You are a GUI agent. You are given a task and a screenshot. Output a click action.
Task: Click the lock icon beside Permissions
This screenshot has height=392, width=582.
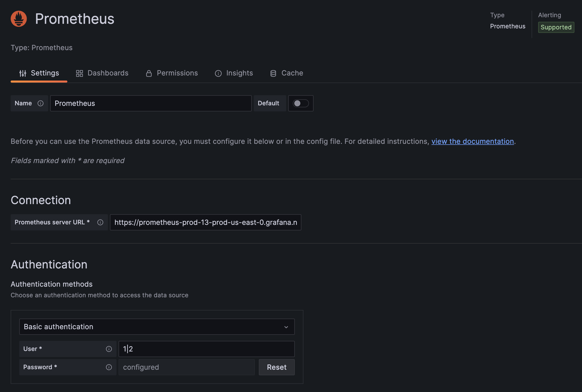coord(149,73)
